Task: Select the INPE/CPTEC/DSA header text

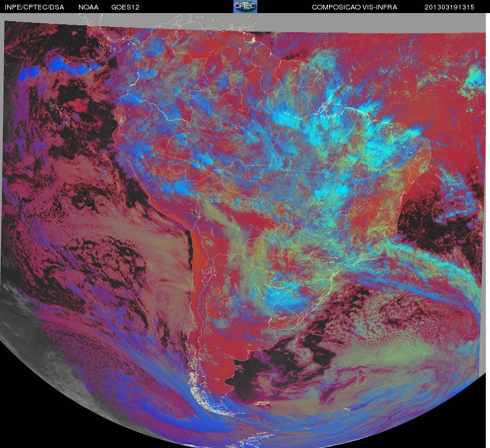Action: [x=34, y=7]
